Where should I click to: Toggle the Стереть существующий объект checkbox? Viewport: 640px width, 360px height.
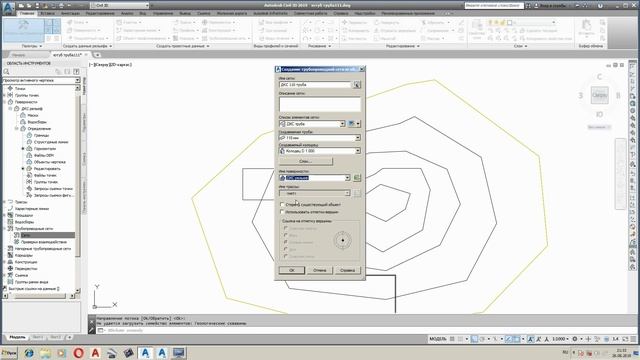click(282, 204)
